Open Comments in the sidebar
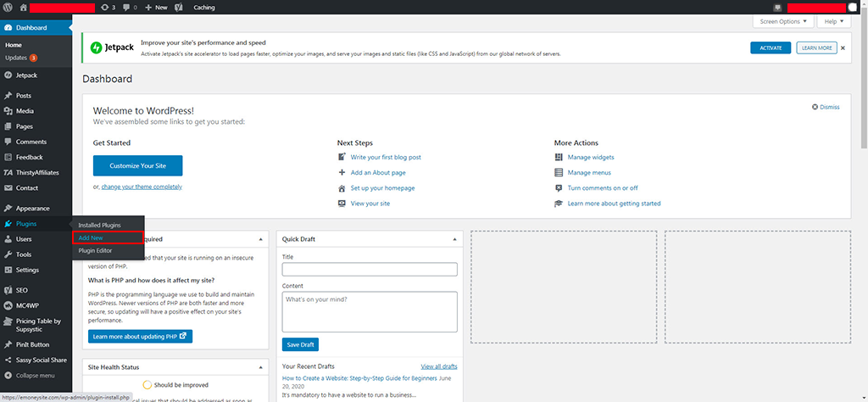The image size is (868, 402). click(x=36, y=142)
